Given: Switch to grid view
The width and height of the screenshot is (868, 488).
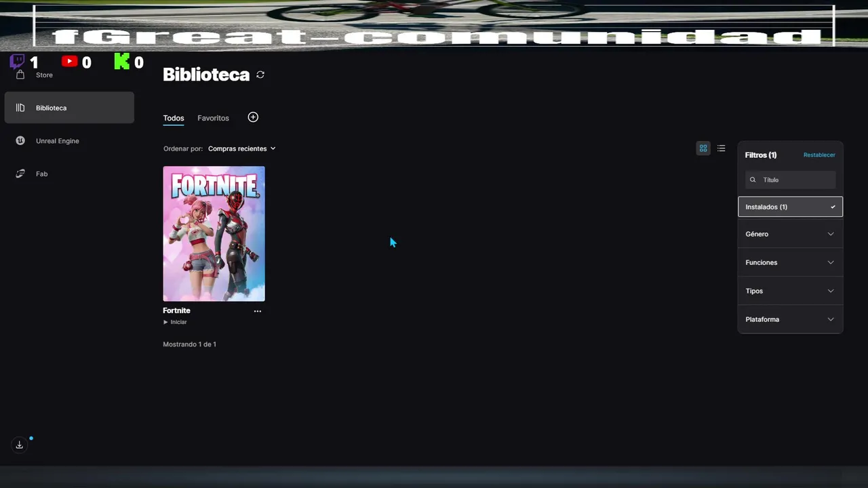Looking at the screenshot, I should coord(703,148).
